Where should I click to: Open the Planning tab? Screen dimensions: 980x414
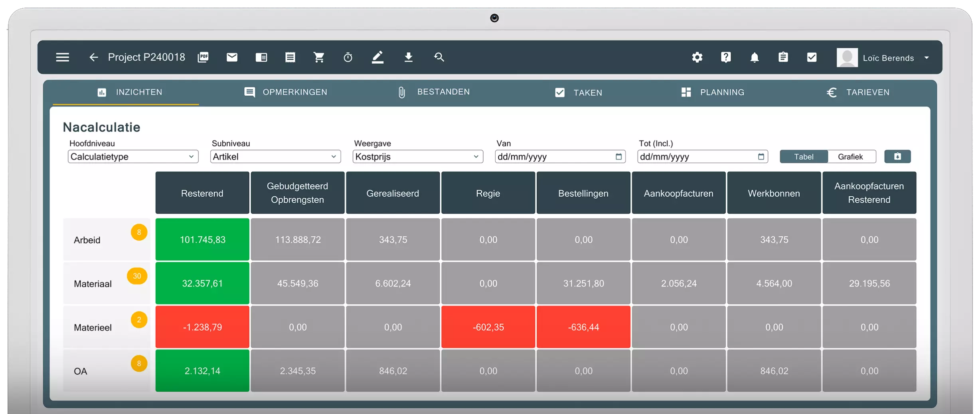pyautogui.click(x=713, y=93)
